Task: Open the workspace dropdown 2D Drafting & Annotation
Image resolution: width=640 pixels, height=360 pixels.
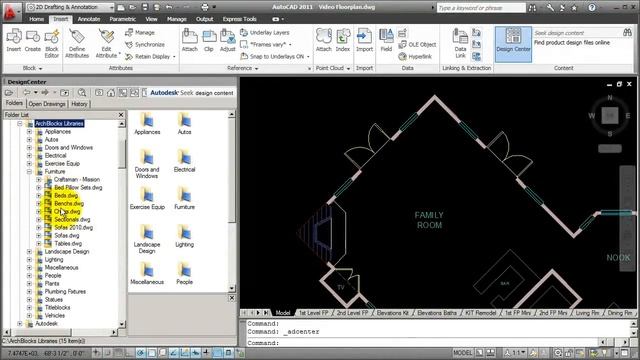Action: (x=70, y=7)
